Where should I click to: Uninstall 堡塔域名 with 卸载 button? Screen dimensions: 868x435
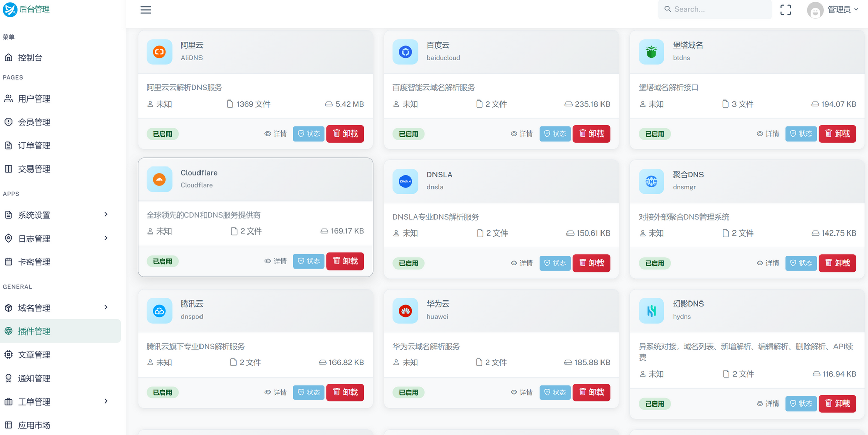pos(838,133)
